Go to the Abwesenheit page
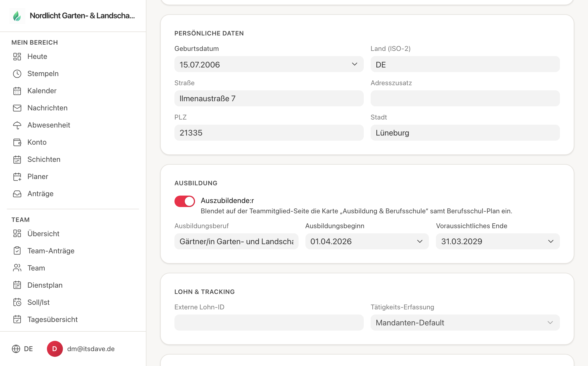 [x=49, y=125]
